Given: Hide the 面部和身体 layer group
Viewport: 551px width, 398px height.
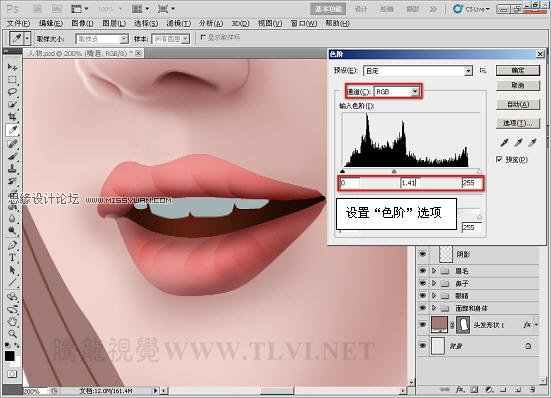Looking at the screenshot, I should tap(423, 308).
